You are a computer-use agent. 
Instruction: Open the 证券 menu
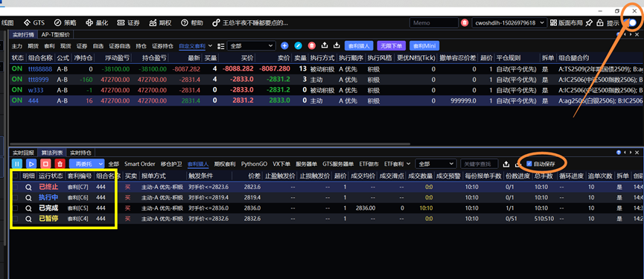click(129, 23)
